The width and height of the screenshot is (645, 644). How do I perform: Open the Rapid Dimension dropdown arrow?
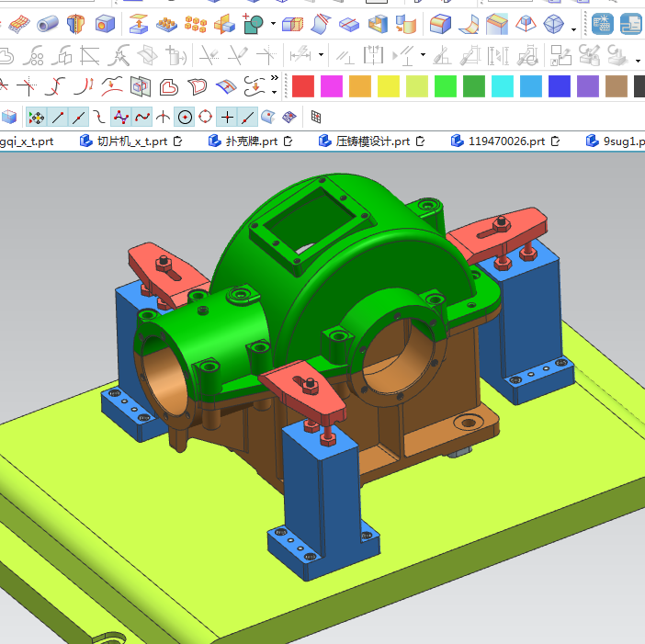point(321,55)
